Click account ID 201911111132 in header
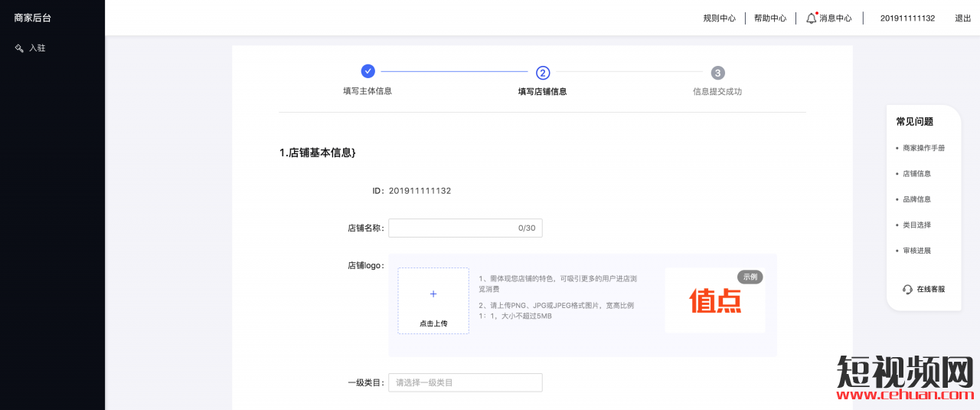980x410 pixels. (907, 18)
